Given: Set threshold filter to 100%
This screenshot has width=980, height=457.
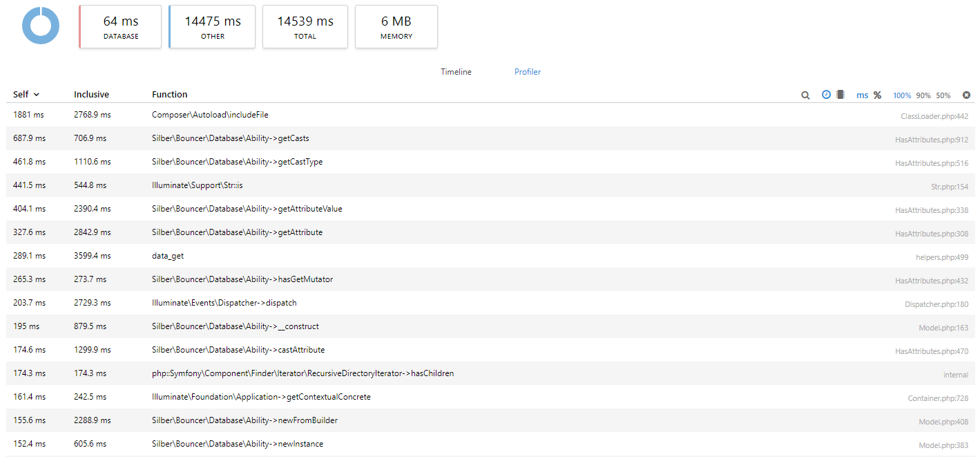Looking at the screenshot, I should click(x=902, y=95).
